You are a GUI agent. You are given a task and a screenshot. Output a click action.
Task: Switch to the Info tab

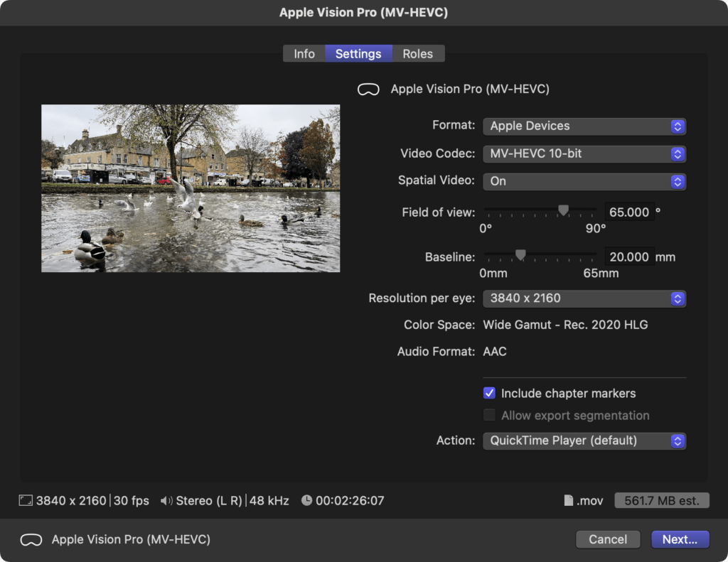click(304, 54)
